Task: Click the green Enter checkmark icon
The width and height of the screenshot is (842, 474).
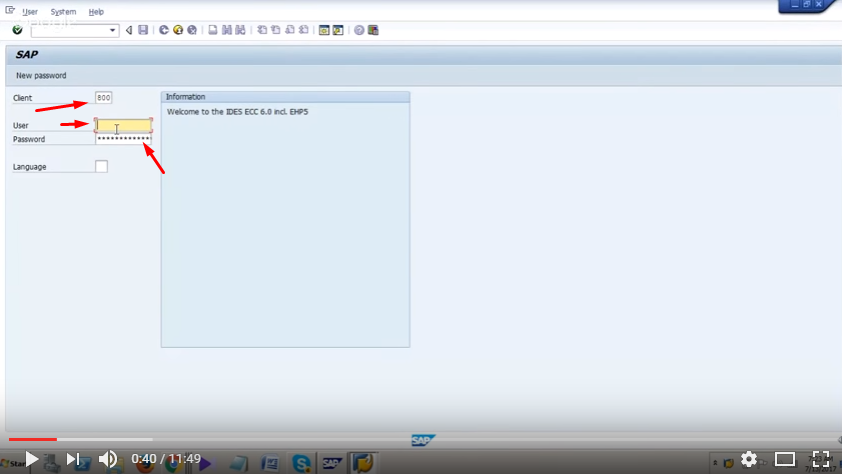Action: (17, 30)
